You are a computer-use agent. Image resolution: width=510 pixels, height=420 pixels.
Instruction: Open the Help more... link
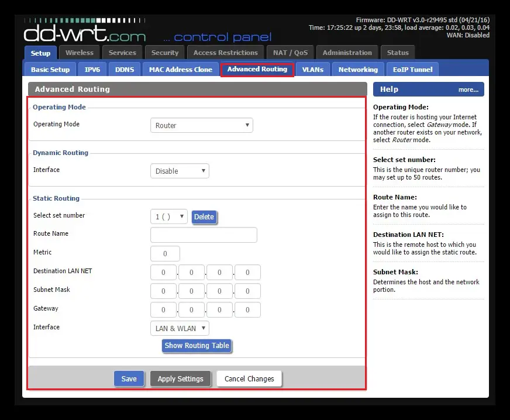[x=468, y=89]
